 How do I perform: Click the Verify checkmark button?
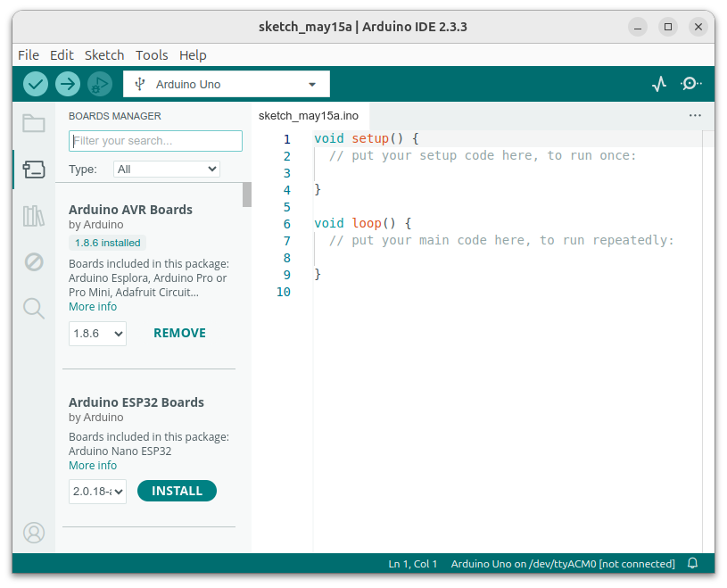(36, 85)
